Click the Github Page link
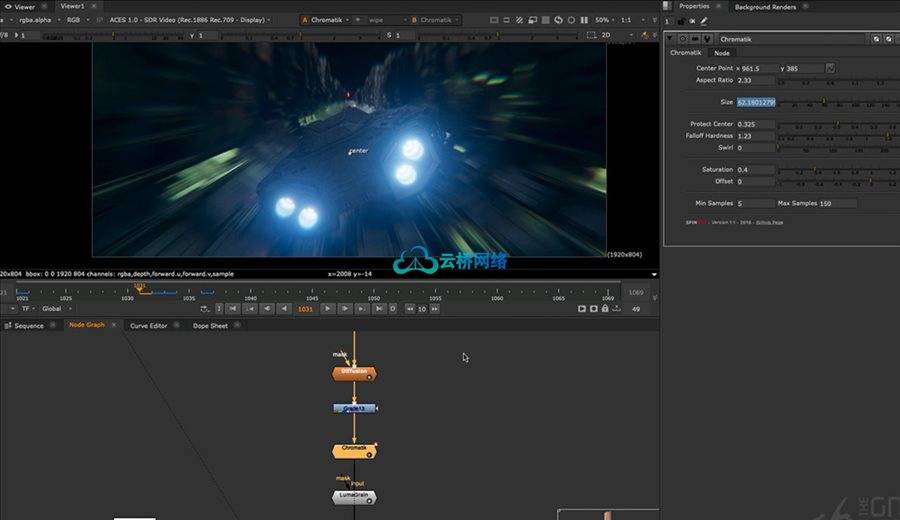The image size is (900, 520). 770,222
